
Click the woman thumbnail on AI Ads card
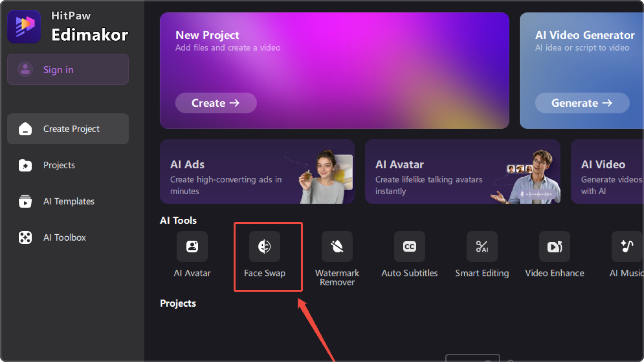click(326, 176)
